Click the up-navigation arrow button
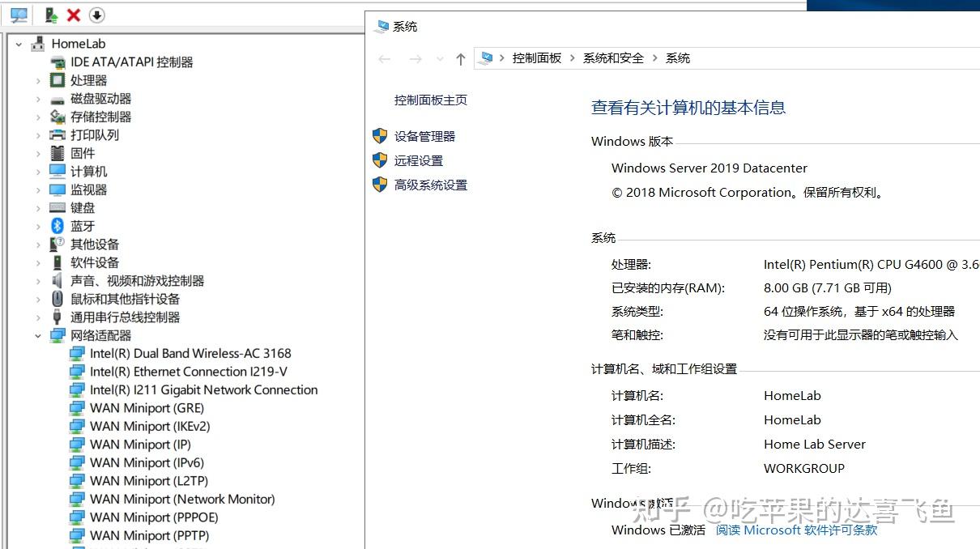The width and height of the screenshot is (980, 549). 460,57
